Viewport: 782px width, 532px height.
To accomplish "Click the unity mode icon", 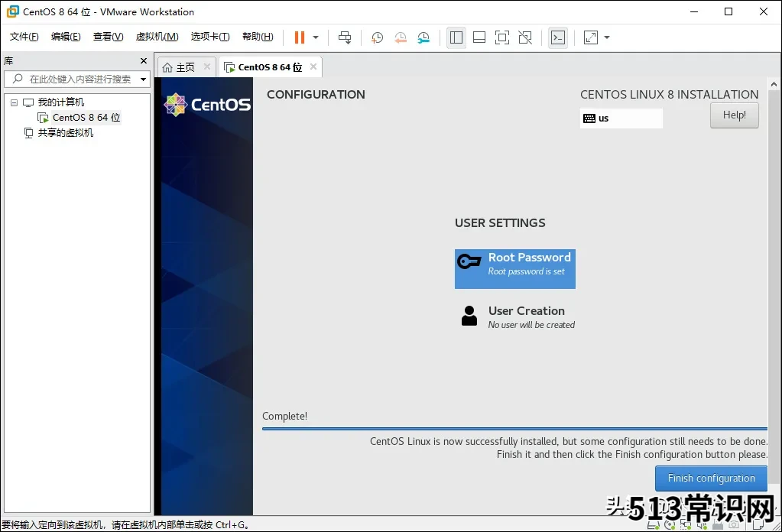I will pyautogui.click(x=525, y=37).
